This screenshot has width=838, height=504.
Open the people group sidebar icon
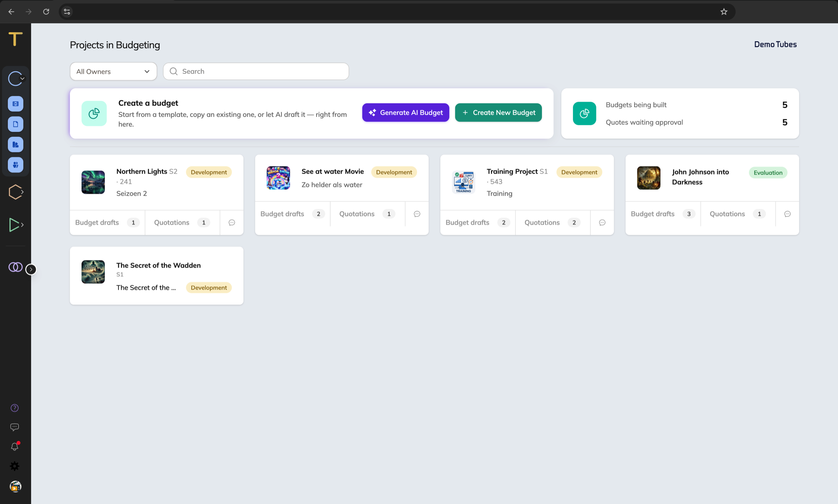[16, 165]
